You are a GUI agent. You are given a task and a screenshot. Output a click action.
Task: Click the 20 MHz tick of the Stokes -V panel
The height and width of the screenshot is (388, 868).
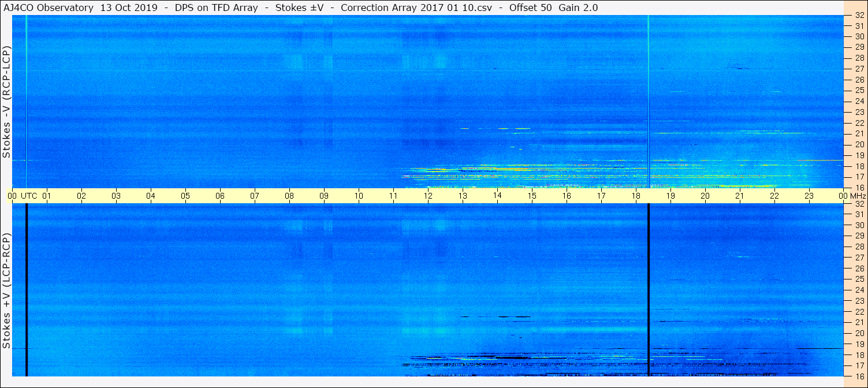pos(859,144)
